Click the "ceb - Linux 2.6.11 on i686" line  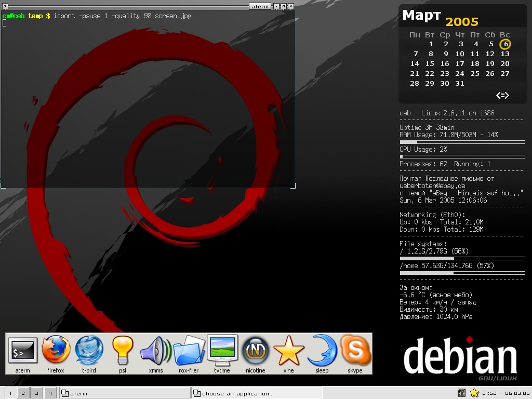click(x=447, y=113)
